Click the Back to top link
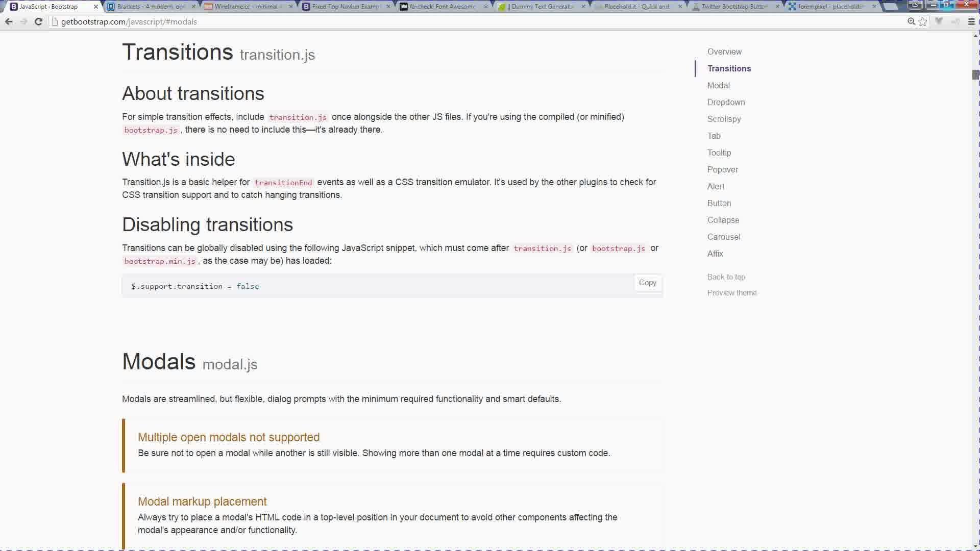Viewport: 980px width, 551px height. 726,277
